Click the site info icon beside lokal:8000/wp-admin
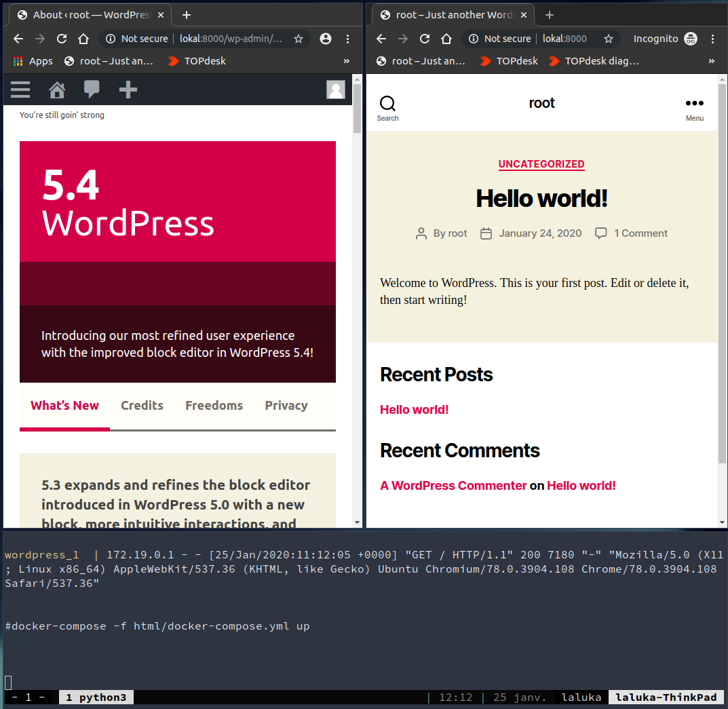This screenshot has height=709, width=728. point(111,39)
